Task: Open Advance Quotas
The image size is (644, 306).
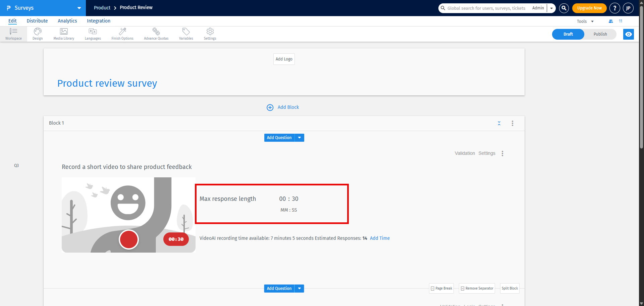Action: [x=156, y=34]
